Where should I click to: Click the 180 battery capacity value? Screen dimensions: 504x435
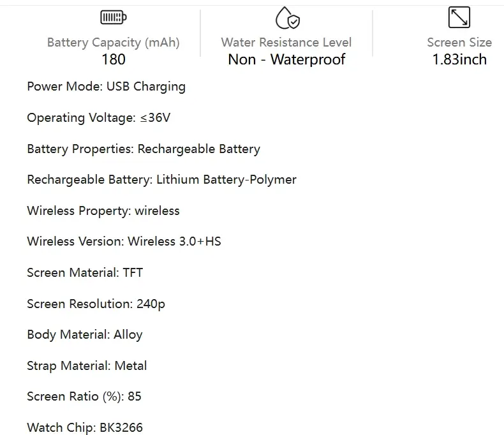click(x=114, y=59)
